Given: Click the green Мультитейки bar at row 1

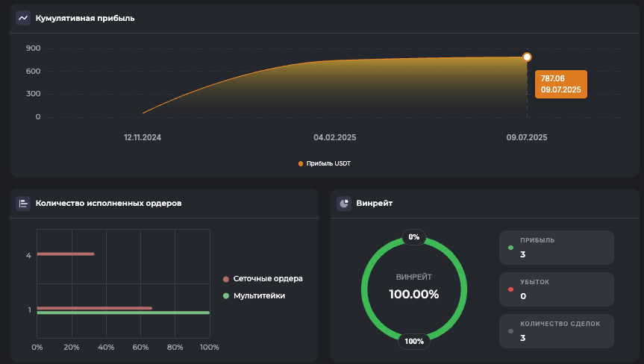Looking at the screenshot, I should click(122, 313).
